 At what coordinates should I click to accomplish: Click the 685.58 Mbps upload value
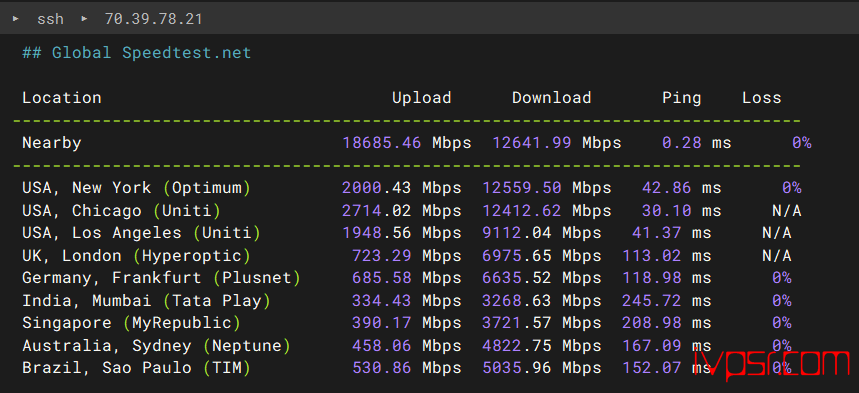point(407,278)
